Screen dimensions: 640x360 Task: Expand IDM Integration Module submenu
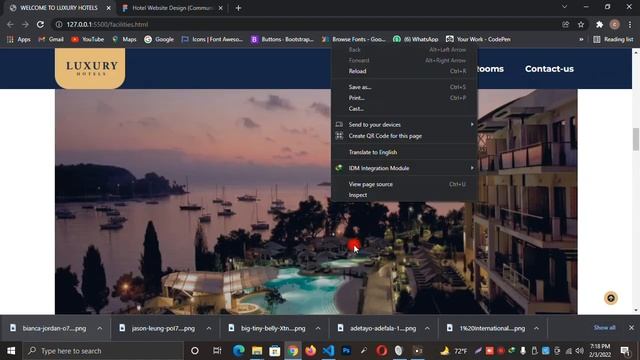point(404,168)
